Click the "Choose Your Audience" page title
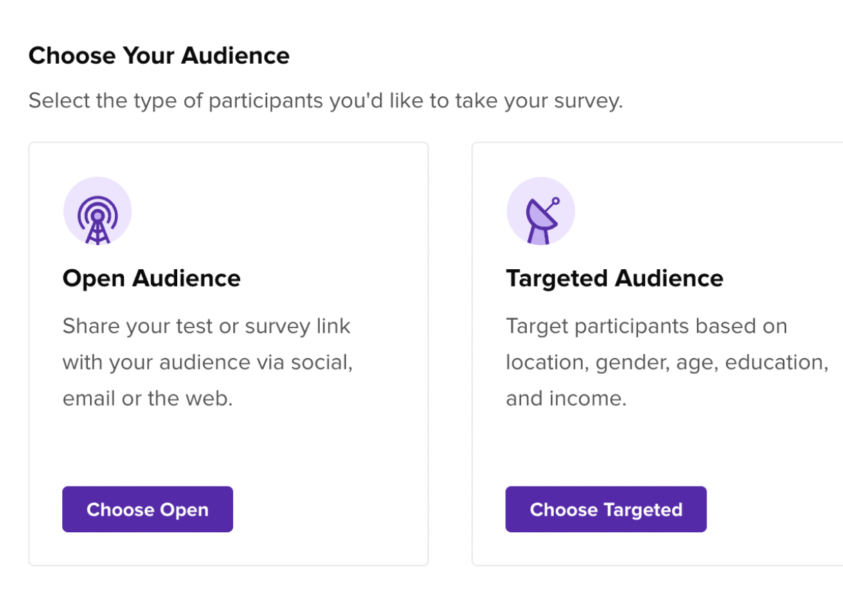 tap(159, 55)
